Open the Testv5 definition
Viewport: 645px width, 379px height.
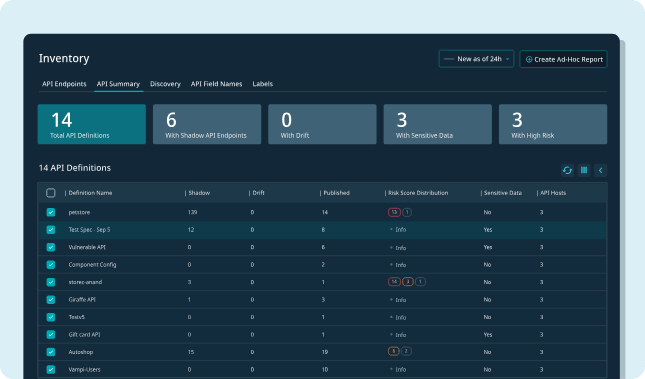(77, 317)
